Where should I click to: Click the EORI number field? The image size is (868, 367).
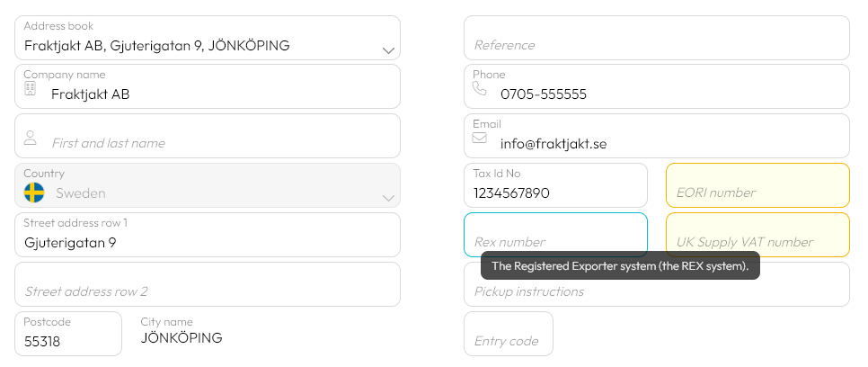[757, 185]
